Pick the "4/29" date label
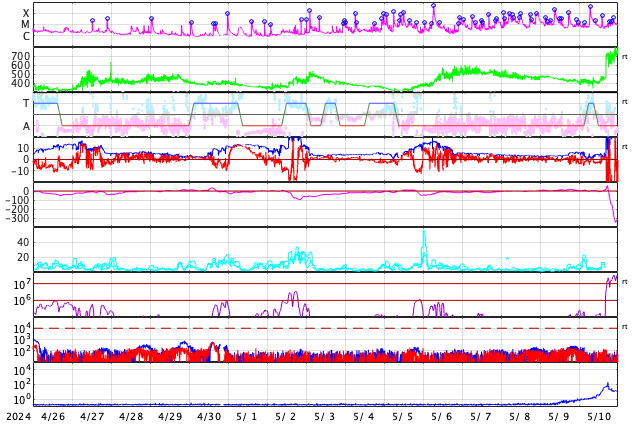 tap(170, 417)
